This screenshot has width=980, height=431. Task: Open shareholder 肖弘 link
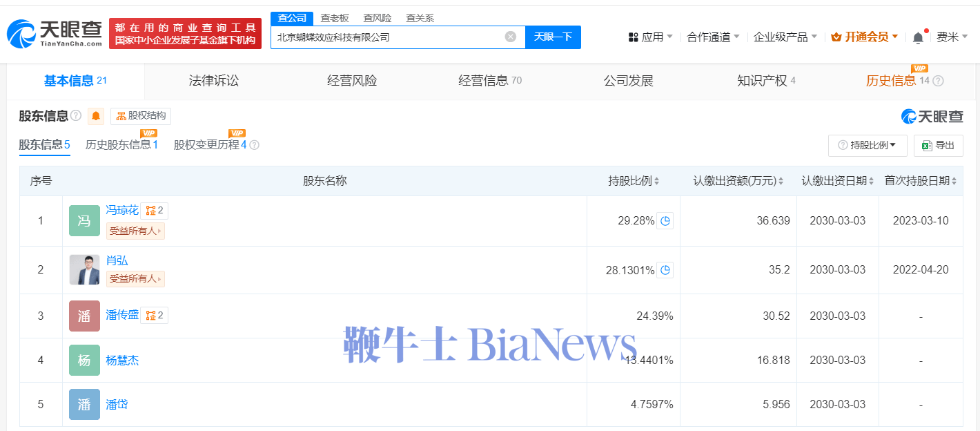pyautogui.click(x=117, y=260)
